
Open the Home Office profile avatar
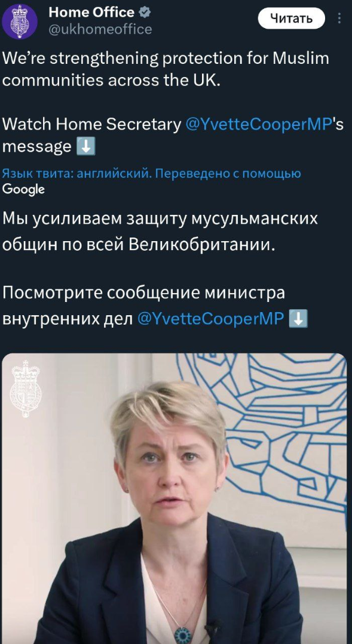[20, 21]
